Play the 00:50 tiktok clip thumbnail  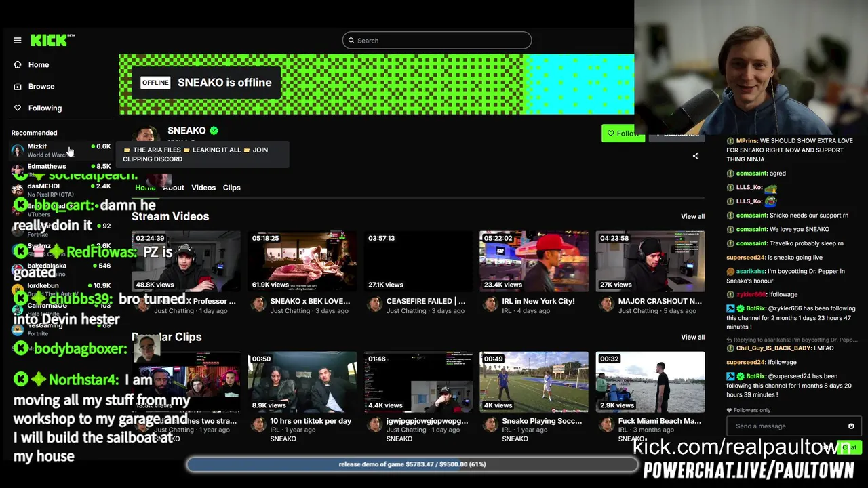[302, 382]
